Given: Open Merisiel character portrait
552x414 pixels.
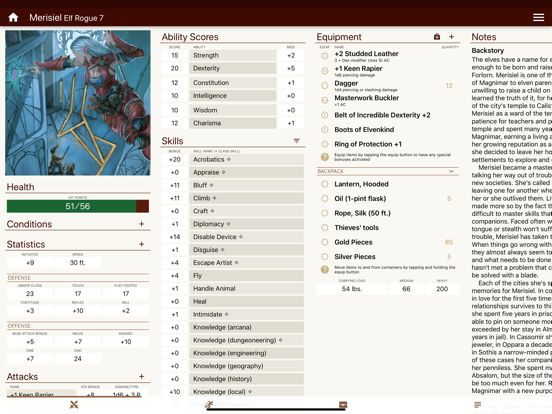Looking at the screenshot, I should coord(78,103).
